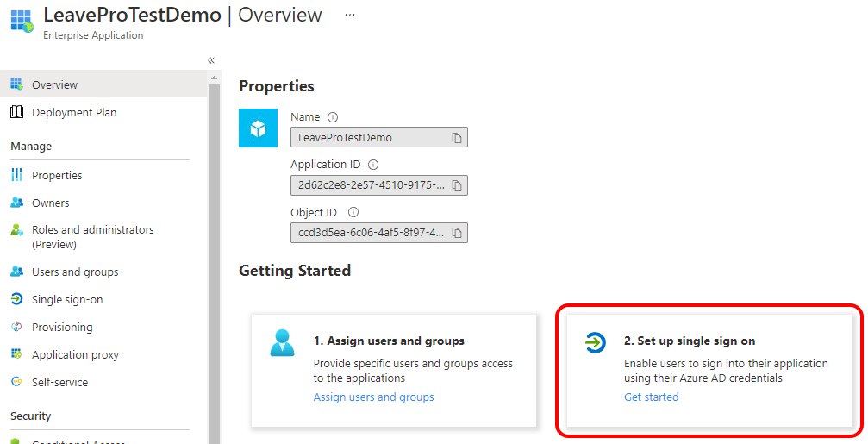
Task: Click the Owners people icon
Action: pos(16,203)
